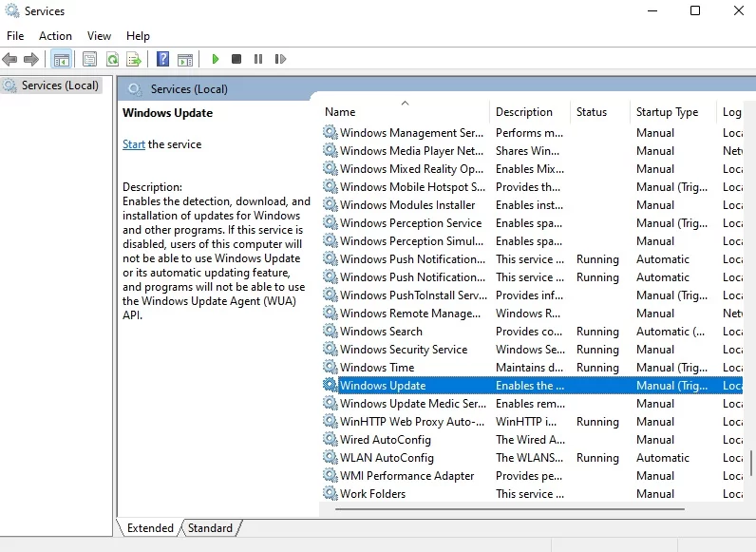
Task: Select Windows Media Player Network row
Action: point(532,150)
